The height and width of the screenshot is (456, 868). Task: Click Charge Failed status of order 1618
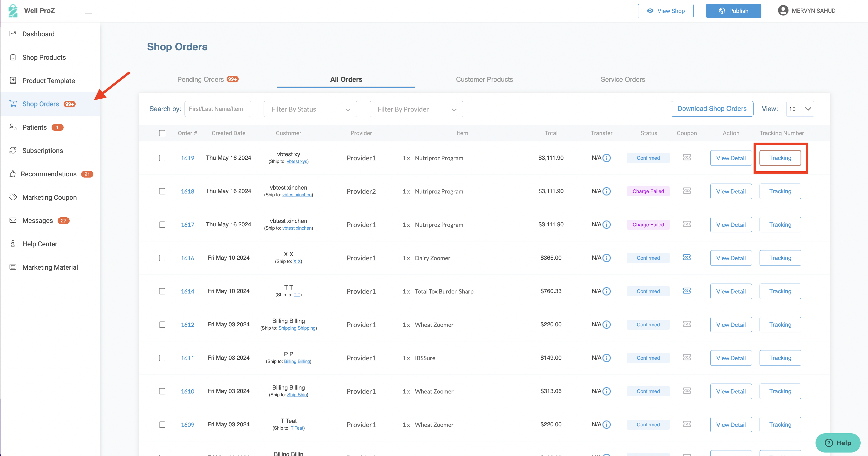(648, 191)
